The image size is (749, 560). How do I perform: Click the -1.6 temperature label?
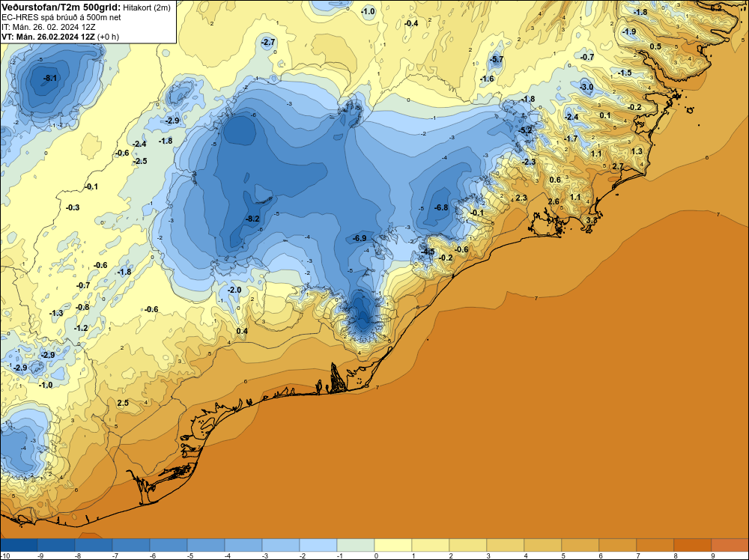tap(487, 79)
